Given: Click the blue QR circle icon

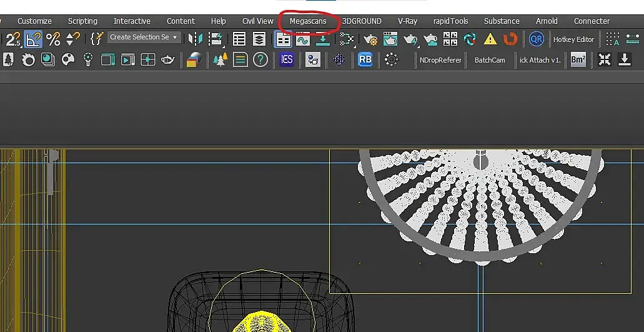Looking at the screenshot, I should click(537, 39).
